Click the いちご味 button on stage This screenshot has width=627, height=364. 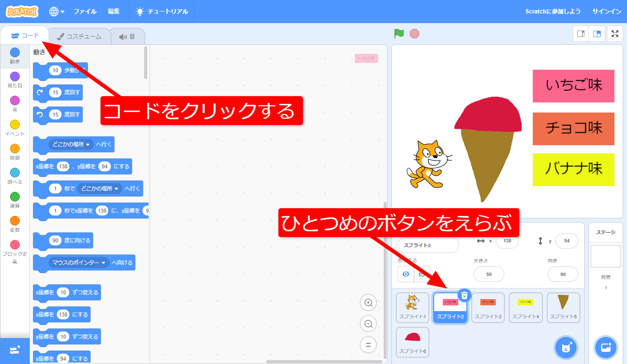coord(574,86)
